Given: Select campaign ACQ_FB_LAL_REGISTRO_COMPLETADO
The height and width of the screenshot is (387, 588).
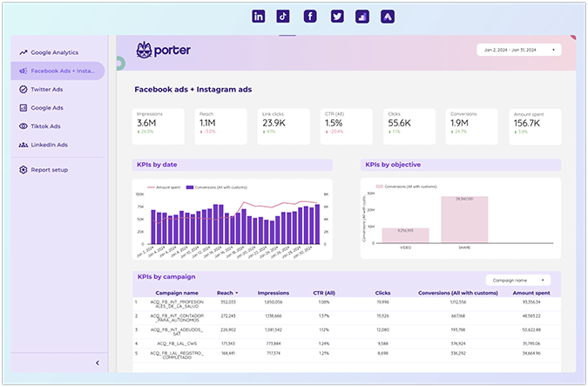Looking at the screenshot, I should click(x=177, y=356).
